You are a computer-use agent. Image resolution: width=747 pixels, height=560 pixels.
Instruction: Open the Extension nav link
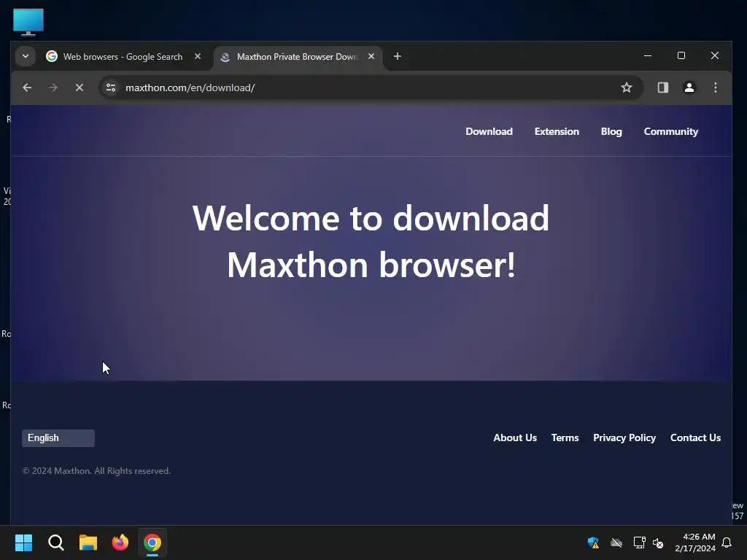pyautogui.click(x=557, y=131)
